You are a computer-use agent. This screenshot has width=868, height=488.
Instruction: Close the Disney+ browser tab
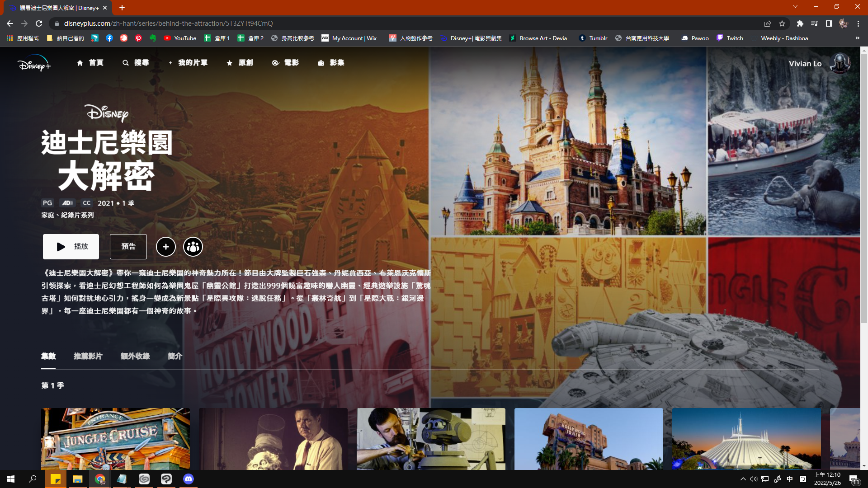coord(105,8)
